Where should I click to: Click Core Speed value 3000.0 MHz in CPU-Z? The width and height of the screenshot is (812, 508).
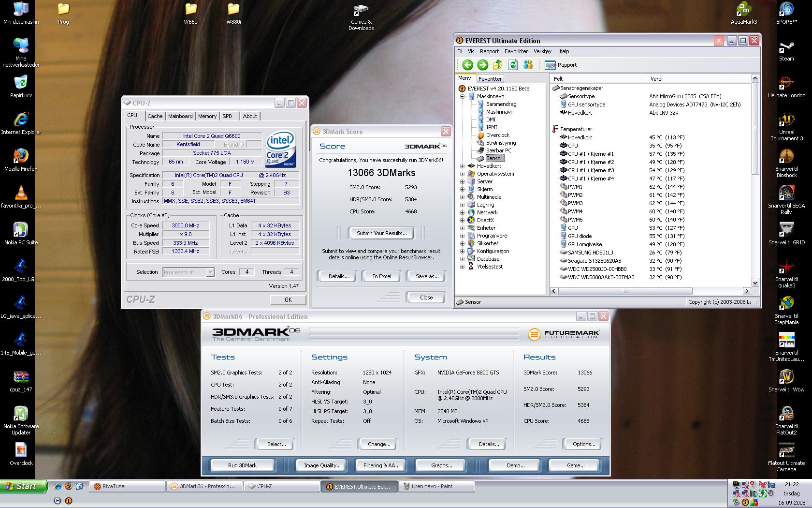(x=186, y=225)
